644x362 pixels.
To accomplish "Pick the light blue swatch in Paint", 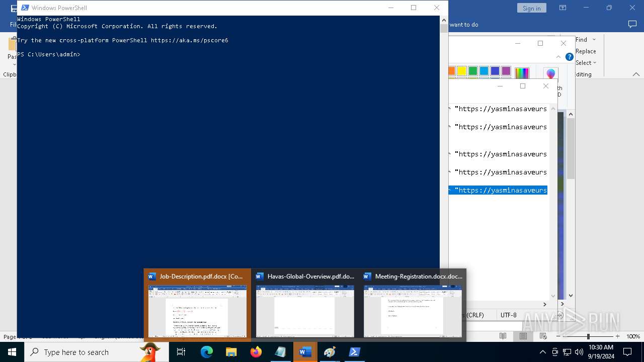I will pos(484,71).
